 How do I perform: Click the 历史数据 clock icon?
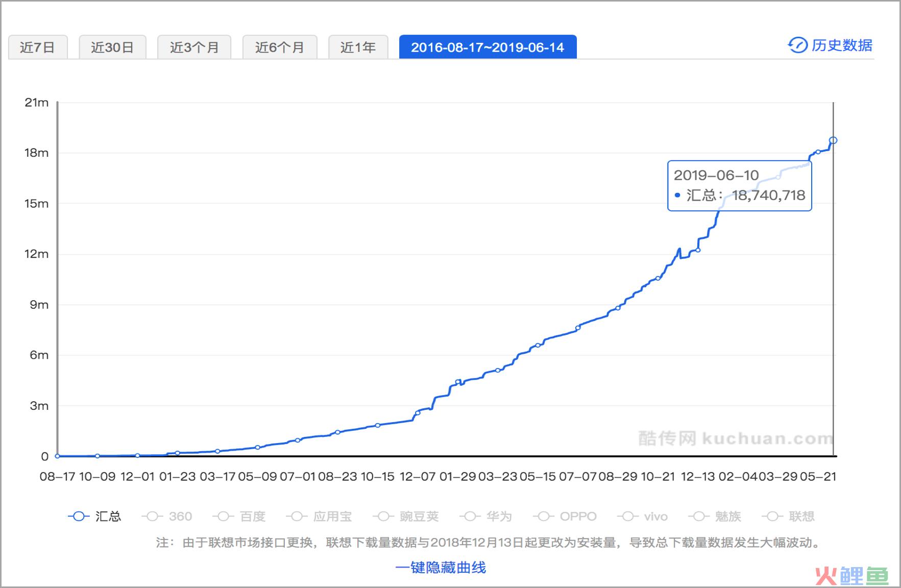pyautogui.click(x=797, y=45)
